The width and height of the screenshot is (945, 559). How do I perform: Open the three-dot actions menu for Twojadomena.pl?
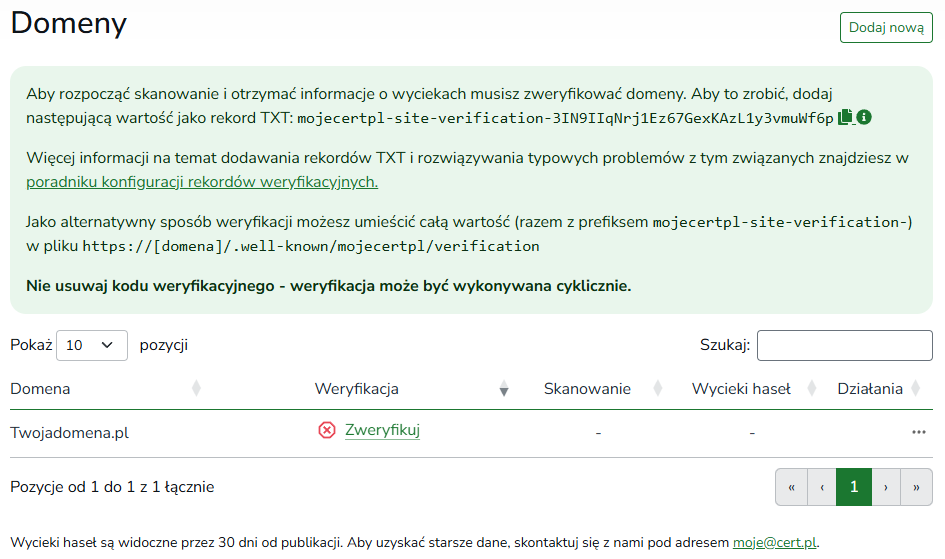918,432
